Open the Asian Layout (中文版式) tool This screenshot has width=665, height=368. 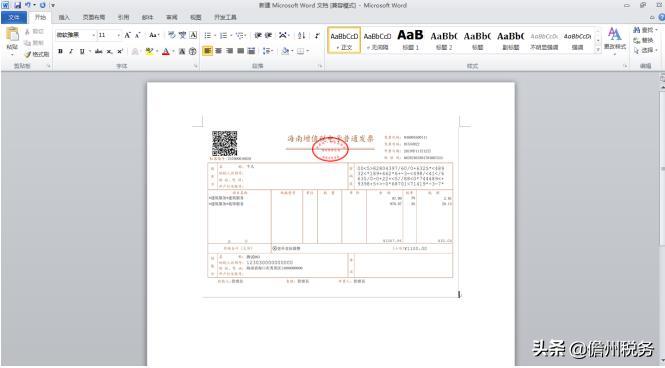283,36
